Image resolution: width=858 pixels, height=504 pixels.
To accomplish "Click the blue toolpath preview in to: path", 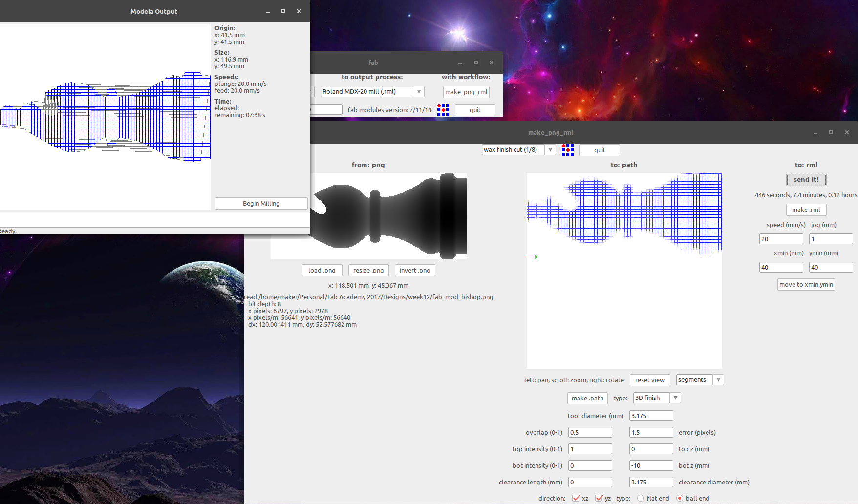I will point(624,214).
